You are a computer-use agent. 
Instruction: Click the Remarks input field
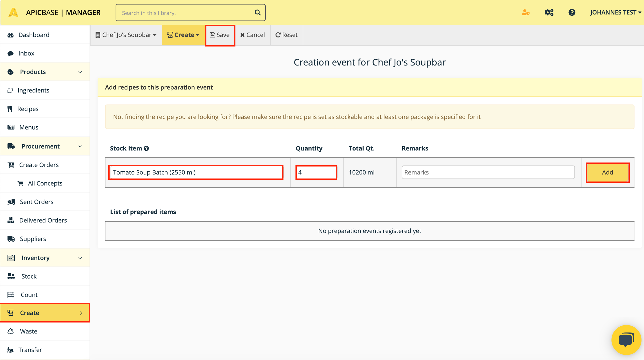click(x=488, y=172)
